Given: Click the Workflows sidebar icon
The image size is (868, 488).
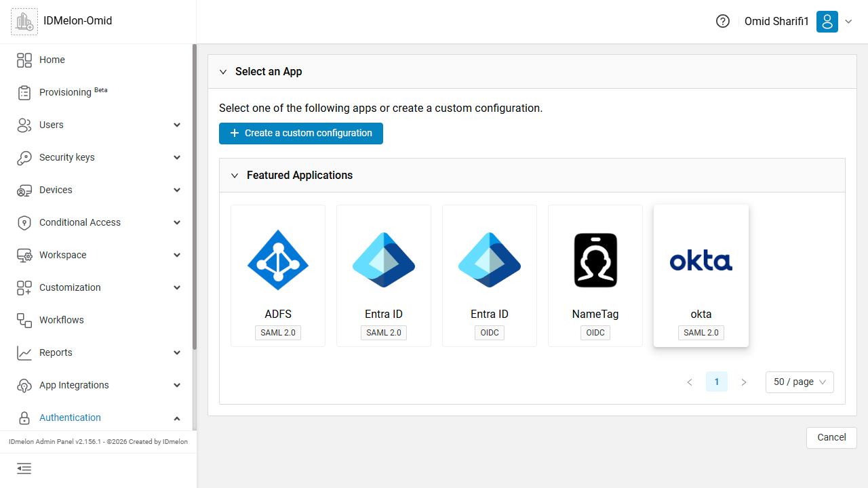Looking at the screenshot, I should tap(24, 320).
